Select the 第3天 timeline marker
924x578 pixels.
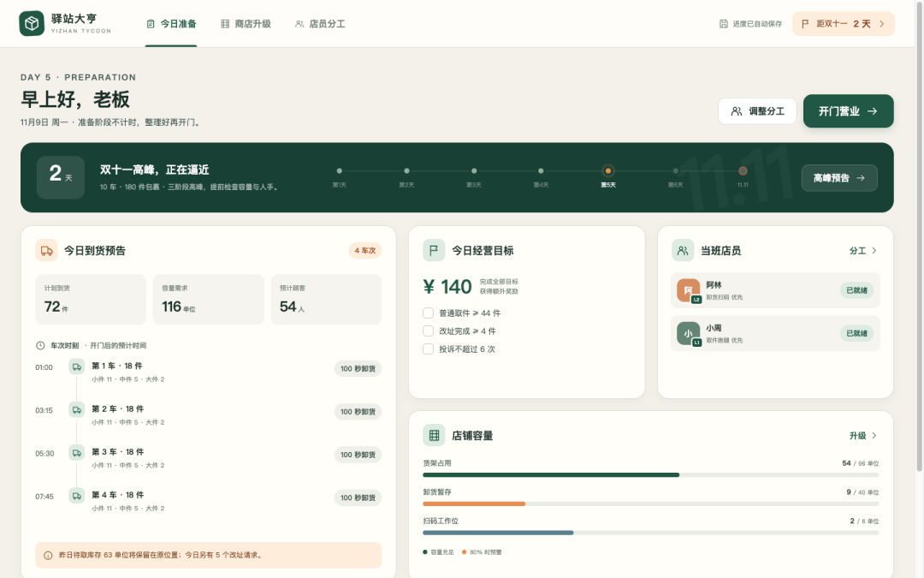point(474,171)
